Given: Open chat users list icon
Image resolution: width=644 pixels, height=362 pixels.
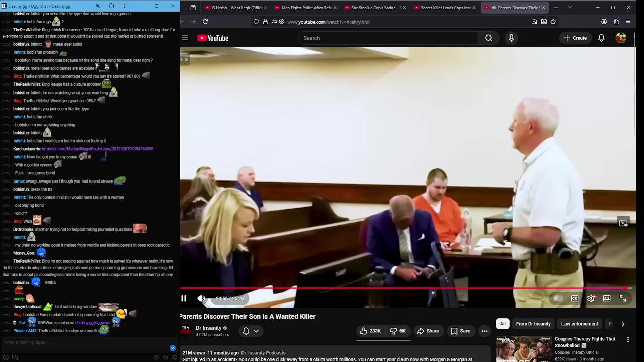Looking at the screenshot, I should click(174, 358).
